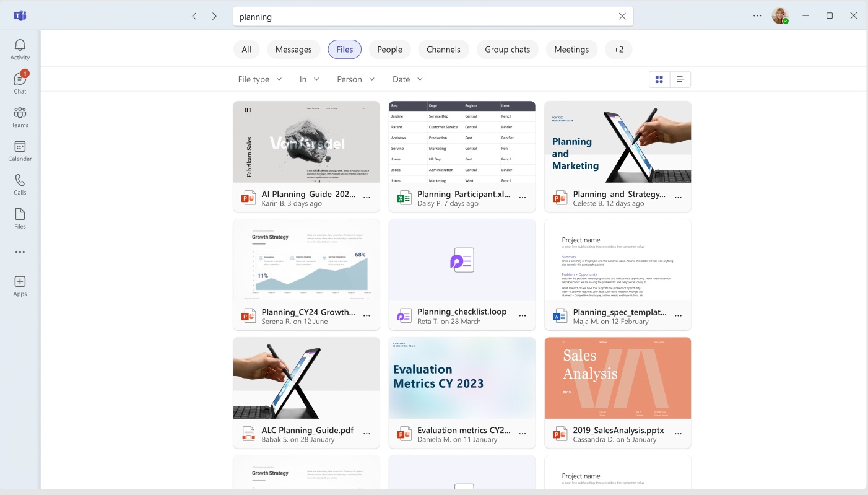
Task: Open the Chat section
Action: point(19,82)
